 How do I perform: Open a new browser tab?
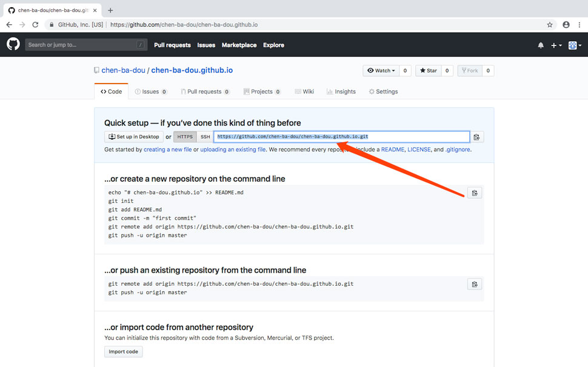point(110,10)
